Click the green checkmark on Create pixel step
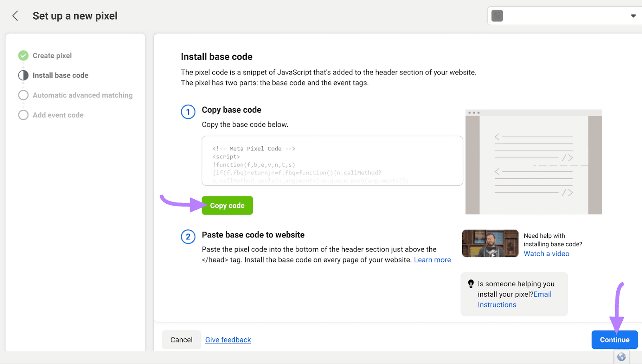 click(x=23, y=55)
